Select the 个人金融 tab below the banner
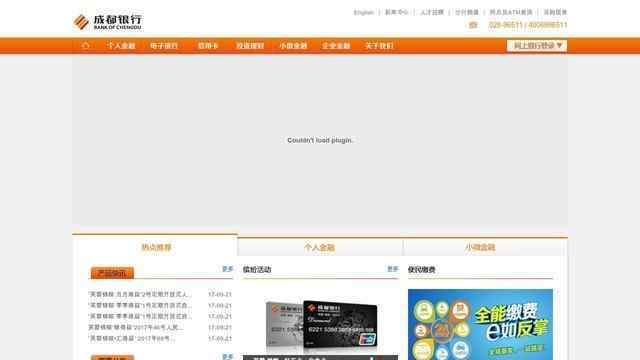 pyautogui.click(x=320, y=247)
